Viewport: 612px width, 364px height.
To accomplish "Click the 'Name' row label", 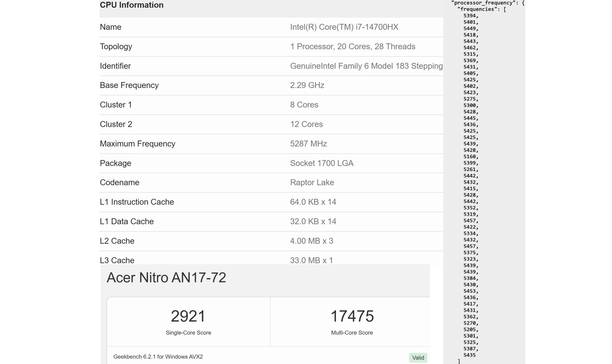I will point(110,27).
